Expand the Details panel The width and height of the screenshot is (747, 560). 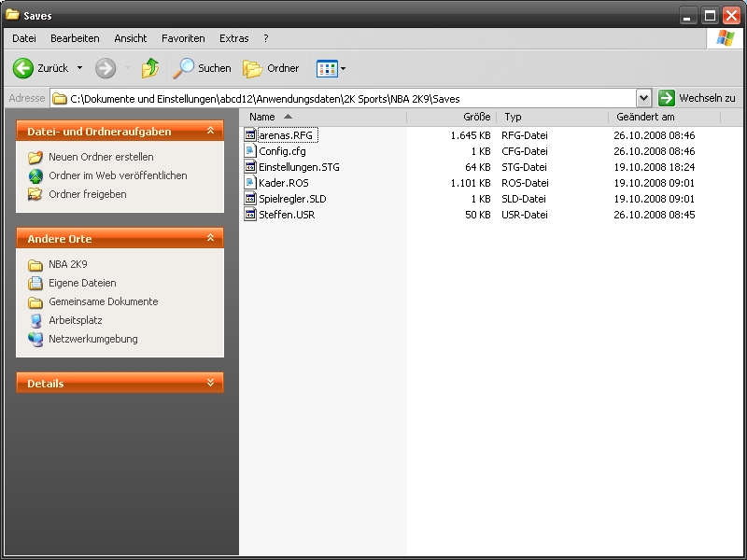coord(210,383)
